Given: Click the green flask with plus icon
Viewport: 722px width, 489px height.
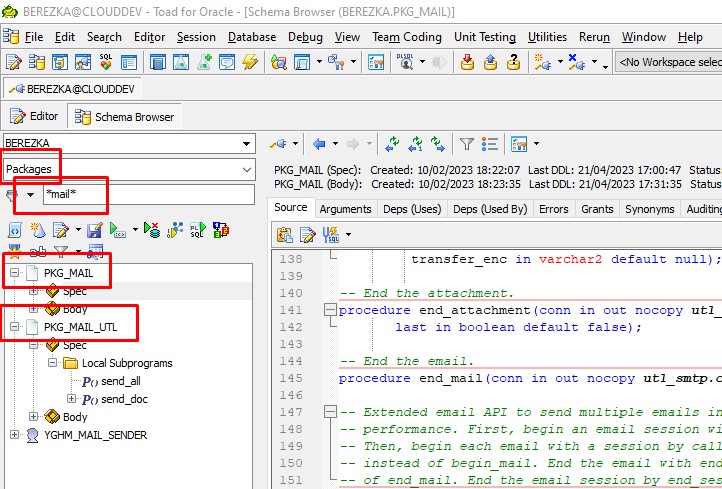Looking at the screenshot, I should (x=204, y=62).
